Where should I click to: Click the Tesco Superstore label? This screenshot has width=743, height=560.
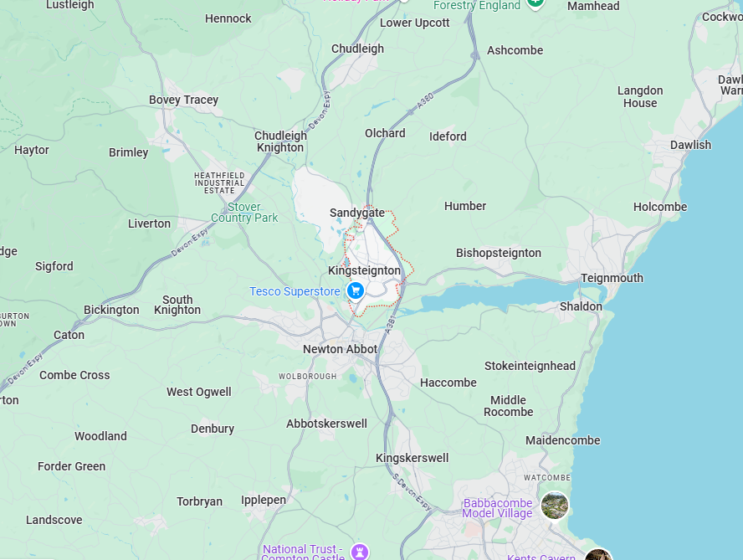click(x=295, y=291)
